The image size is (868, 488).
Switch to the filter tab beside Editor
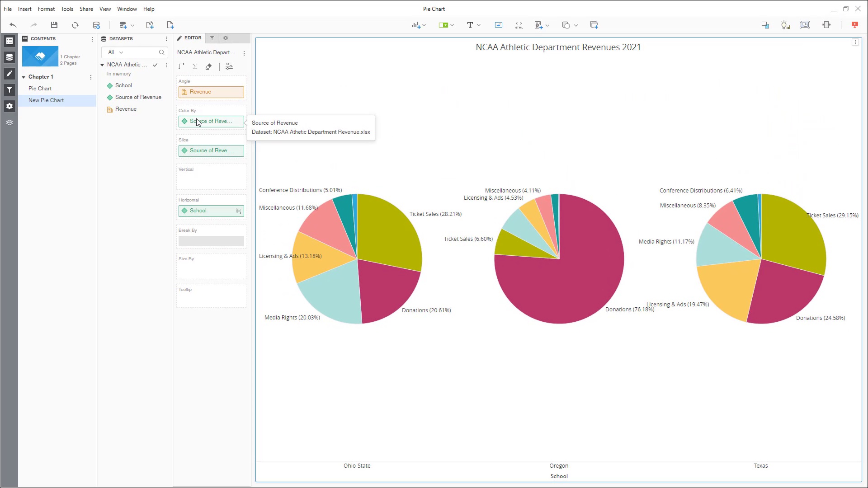pyautogui.click(x=212, y=38)
